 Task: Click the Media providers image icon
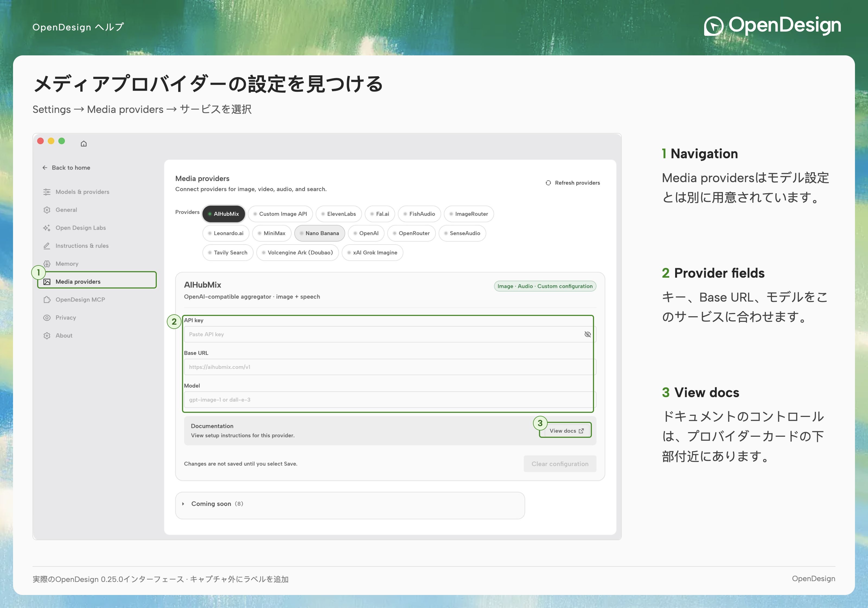(x=47, y=282)
